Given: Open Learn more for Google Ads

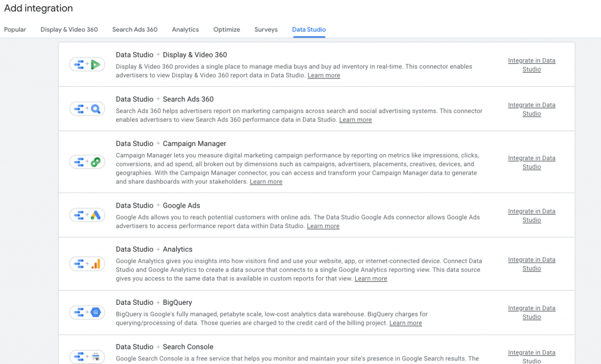Looking at the screenshot, I should coord(323,226).
